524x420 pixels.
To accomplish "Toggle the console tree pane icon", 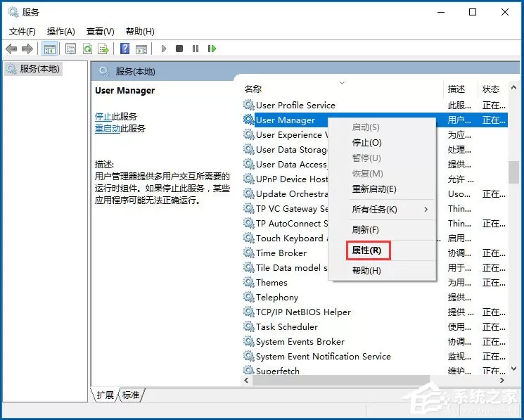I will pyautogui.click(x=50, y=49).
